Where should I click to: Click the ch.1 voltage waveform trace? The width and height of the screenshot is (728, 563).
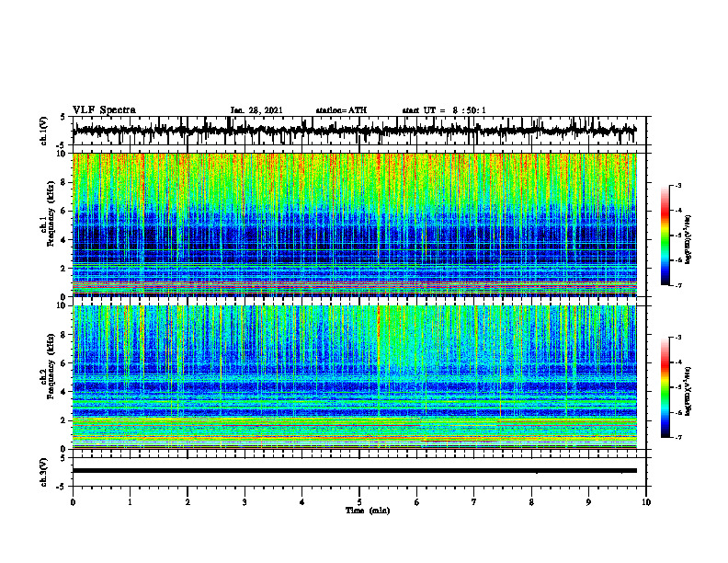354,131
